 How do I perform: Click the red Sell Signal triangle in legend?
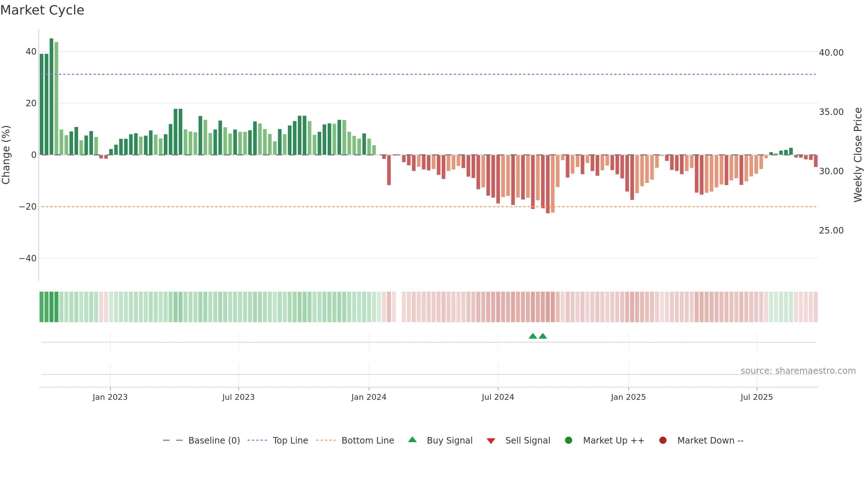491,441
